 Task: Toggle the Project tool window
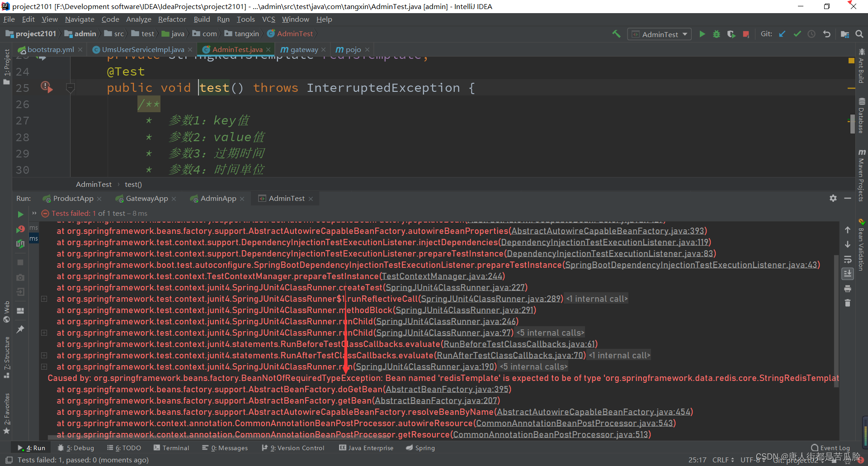pyautogui.click(x=6, y=67)
